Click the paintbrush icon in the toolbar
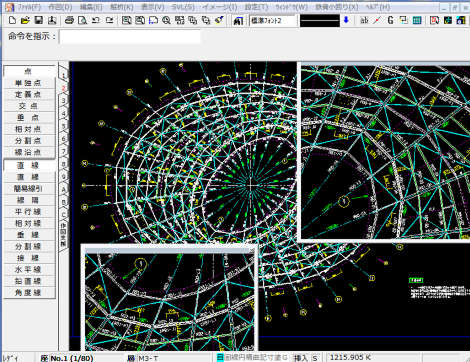Viewport: 470px width, 362px height. point(219,20)
